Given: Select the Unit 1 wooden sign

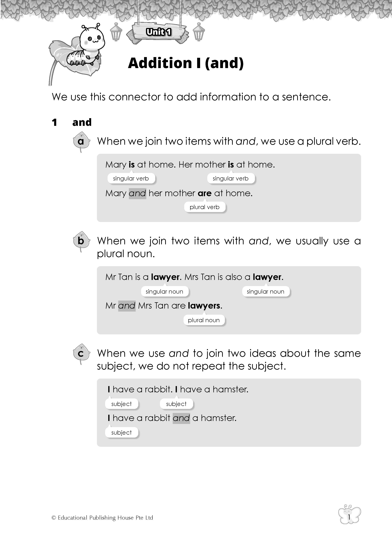Looking at the screenshot, I should pos(158,32).
